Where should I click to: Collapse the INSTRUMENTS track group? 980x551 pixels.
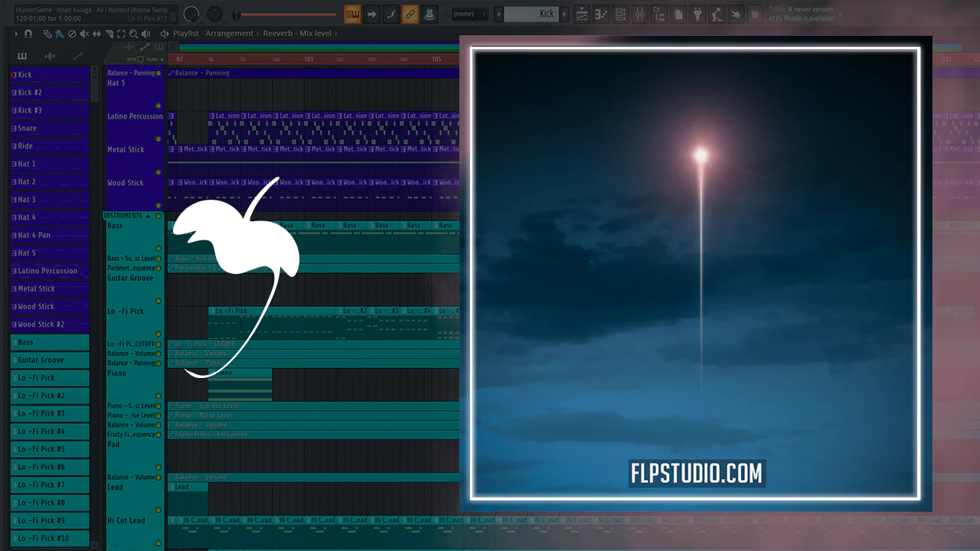pyautogui.click(x=149, y=216)
